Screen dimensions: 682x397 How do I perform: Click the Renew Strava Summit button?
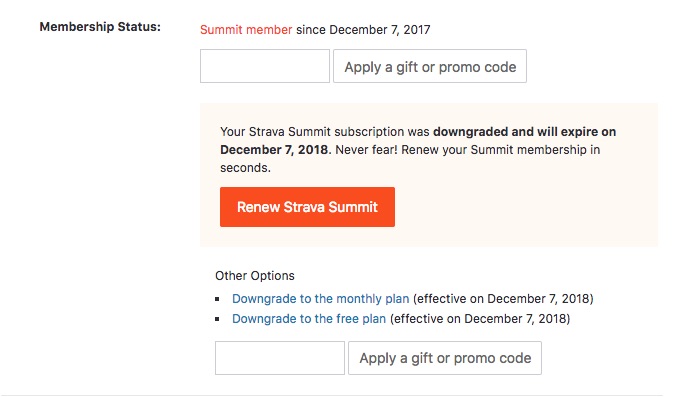(x=307, y=207)
